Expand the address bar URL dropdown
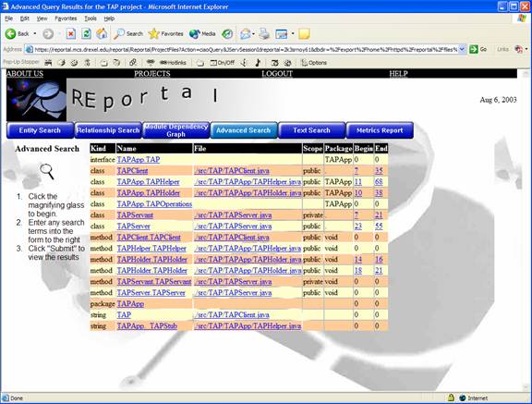This screenshot has height=404, width=532. pyautogui.click(x=462, y=50)
